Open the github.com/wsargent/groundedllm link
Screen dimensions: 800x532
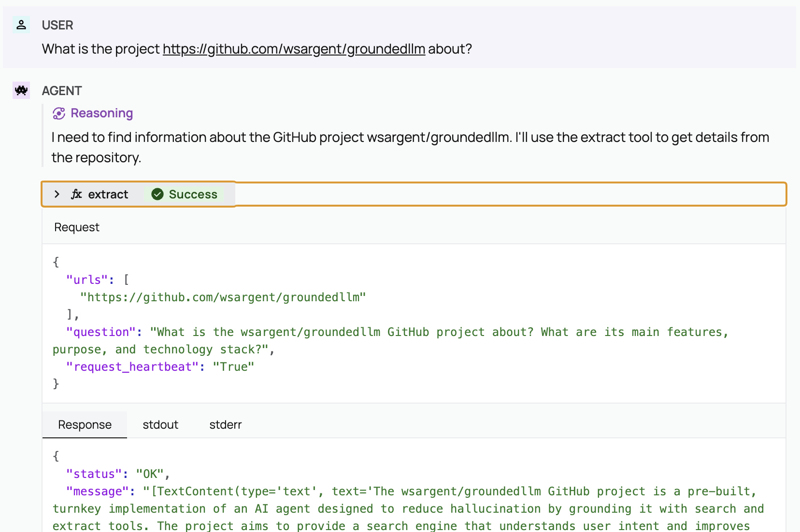pos(294,49)
